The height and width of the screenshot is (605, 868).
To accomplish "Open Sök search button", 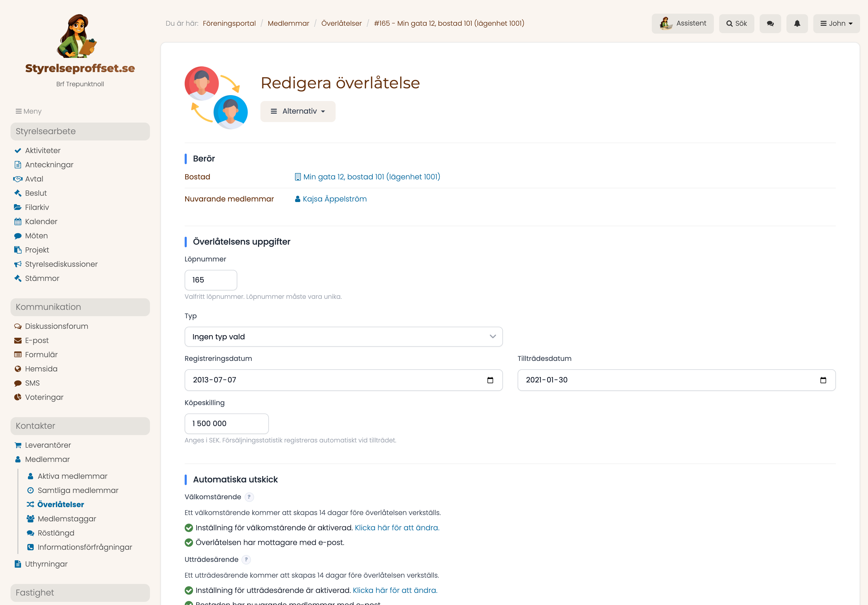I will tap(736, 23).
